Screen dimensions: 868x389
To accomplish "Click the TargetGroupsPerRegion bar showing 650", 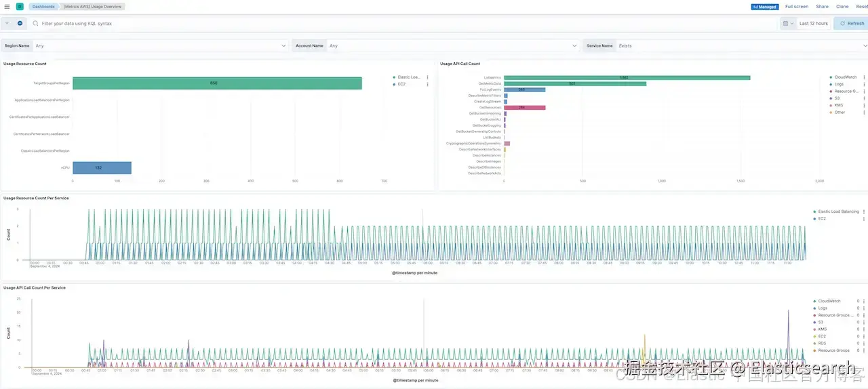I will click(x=217, y=83).
